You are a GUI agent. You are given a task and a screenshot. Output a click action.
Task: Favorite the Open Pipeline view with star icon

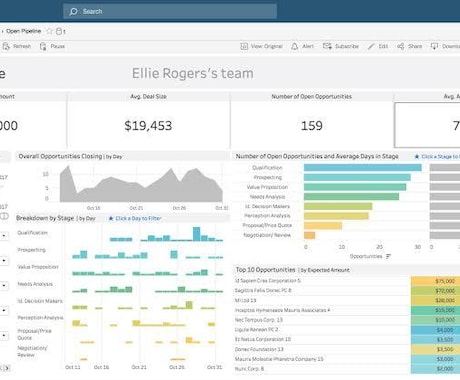point(49,31)
